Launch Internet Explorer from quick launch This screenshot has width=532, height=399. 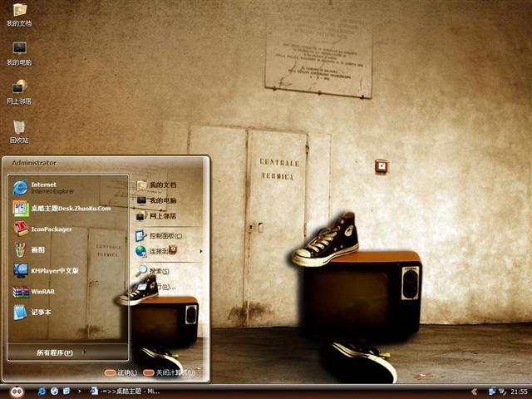tap(42, 392)
